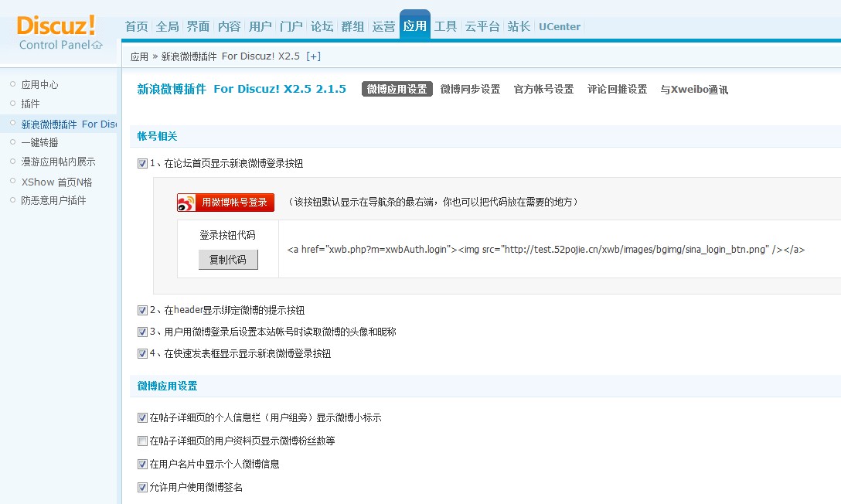The image size is (841, 504).
Task: Open the 运营 top menu
Action: [383, 26]
